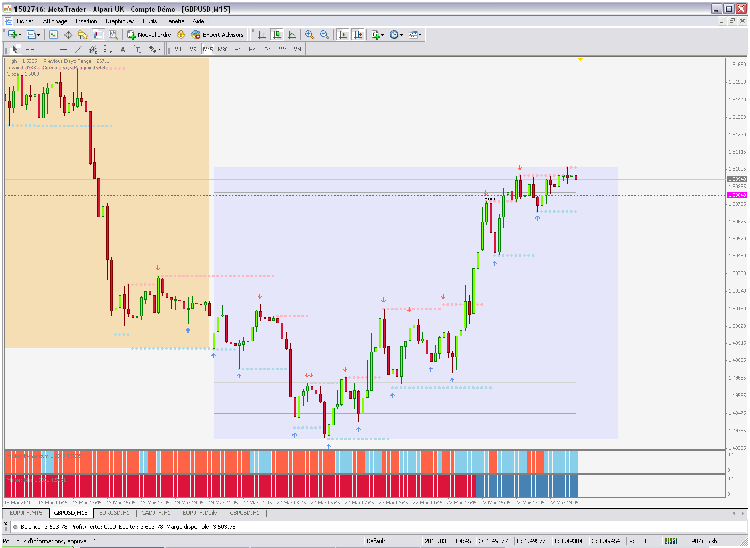Switch timeframe to M30
750x548 pixels.
(x=222, y=49)
